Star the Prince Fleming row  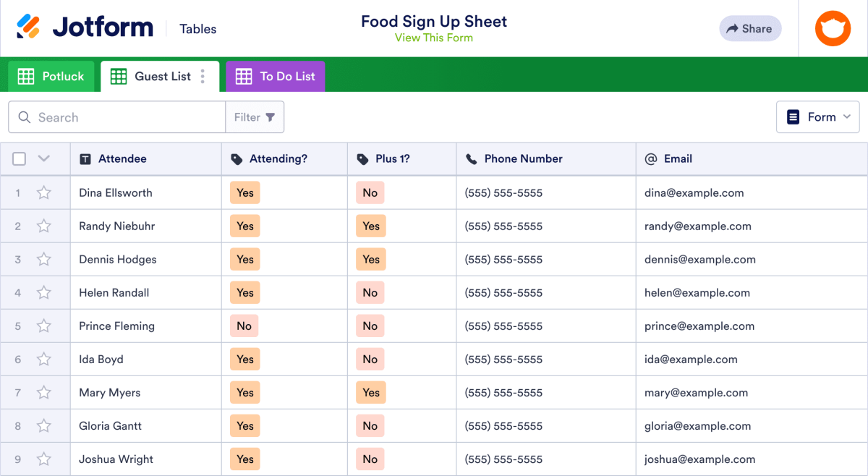point(43,326)
